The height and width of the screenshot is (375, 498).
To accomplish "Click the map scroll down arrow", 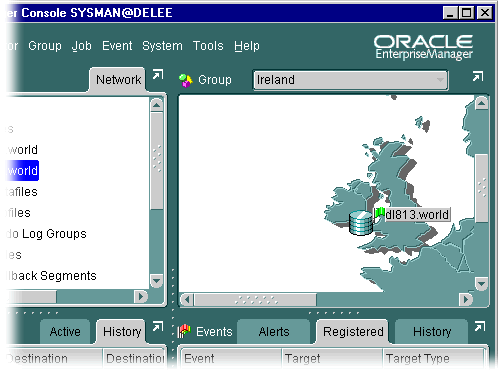I will (481, 284).
